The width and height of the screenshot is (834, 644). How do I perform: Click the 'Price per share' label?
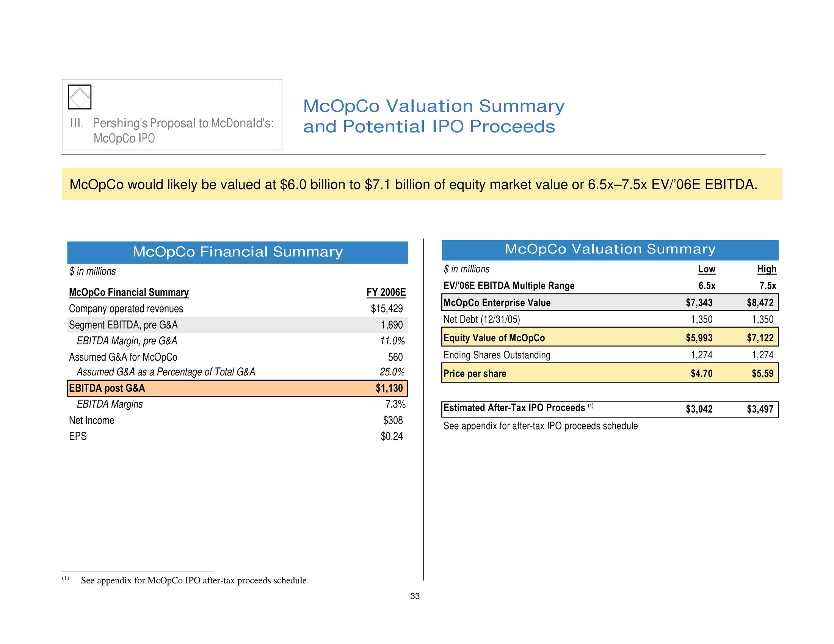point(475,374)
